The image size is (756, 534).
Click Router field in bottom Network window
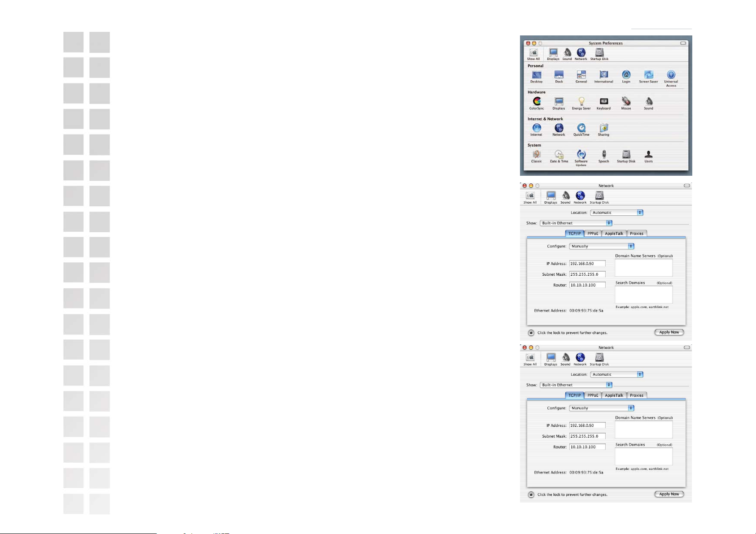(587, 447)
